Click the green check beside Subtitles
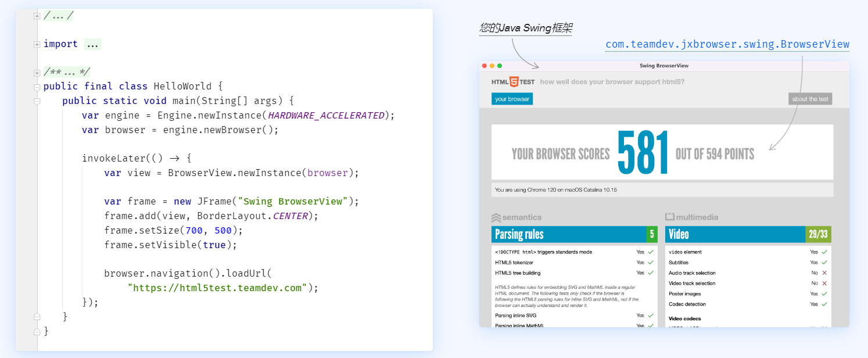Screen dimensions: 868x358 click(824, 263)
